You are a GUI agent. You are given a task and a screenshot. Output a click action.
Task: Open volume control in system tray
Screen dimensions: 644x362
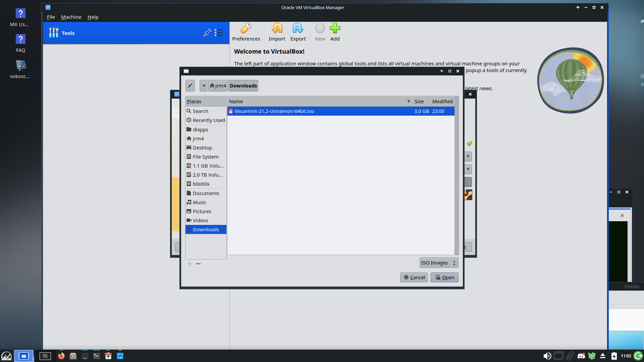pos(547,356)
